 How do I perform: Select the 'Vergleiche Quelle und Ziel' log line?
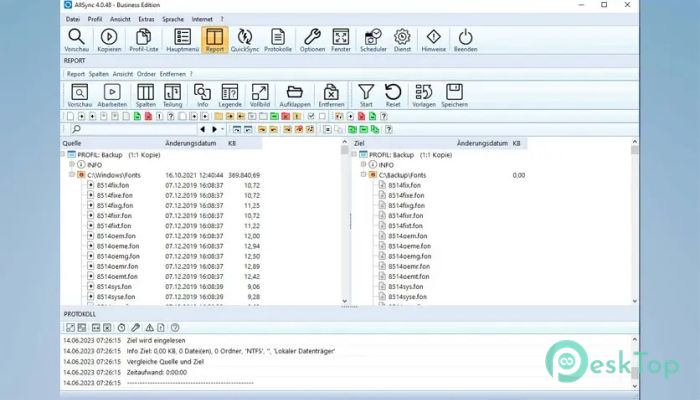[x=165, y=362]
